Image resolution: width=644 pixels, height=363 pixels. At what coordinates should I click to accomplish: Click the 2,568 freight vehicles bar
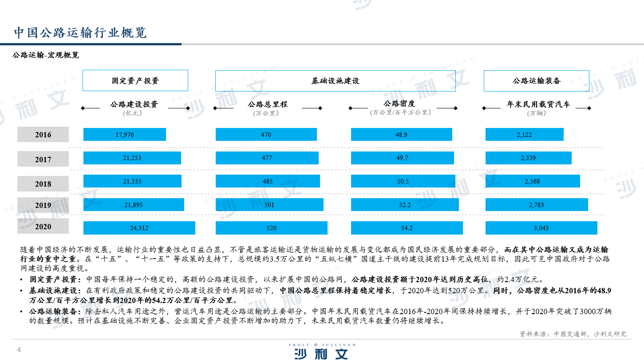tap(533, 181)
